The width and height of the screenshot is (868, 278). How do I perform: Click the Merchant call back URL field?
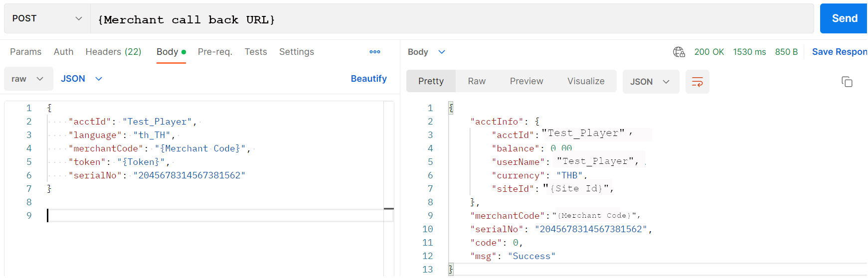tap(449, 19)
